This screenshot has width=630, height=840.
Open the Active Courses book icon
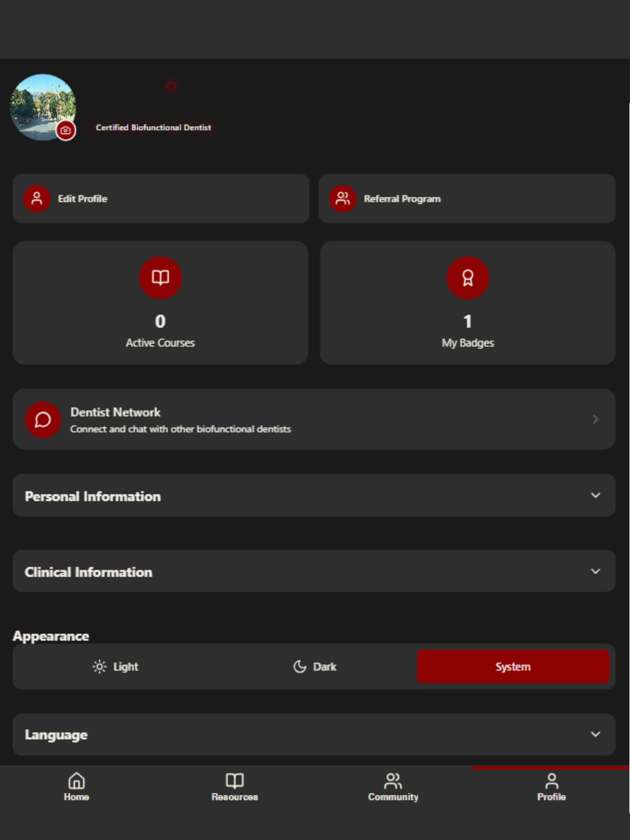click(x=160, y=277)
